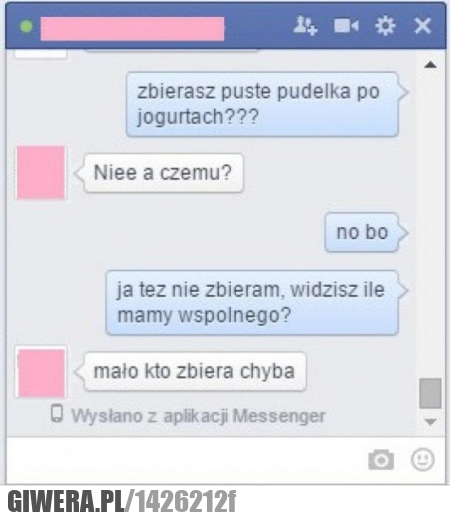
Task: Click in the message input field
Action: 187,460
